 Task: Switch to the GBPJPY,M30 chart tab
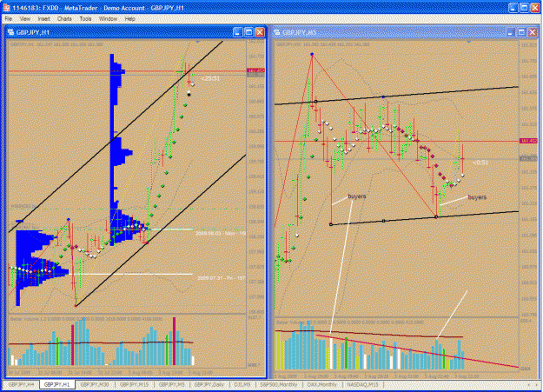tap(95, 384)
